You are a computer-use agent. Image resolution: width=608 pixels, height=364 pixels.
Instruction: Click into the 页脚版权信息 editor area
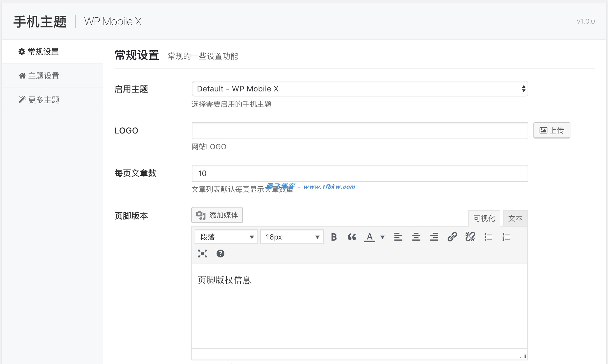tap(359, 306)
